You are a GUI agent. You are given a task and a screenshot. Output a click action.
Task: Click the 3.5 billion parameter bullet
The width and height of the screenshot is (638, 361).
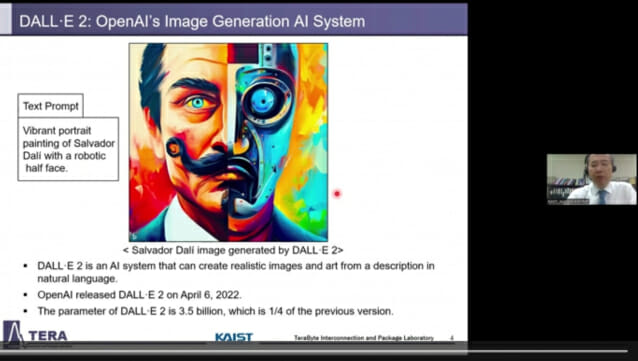click(215, 311)
